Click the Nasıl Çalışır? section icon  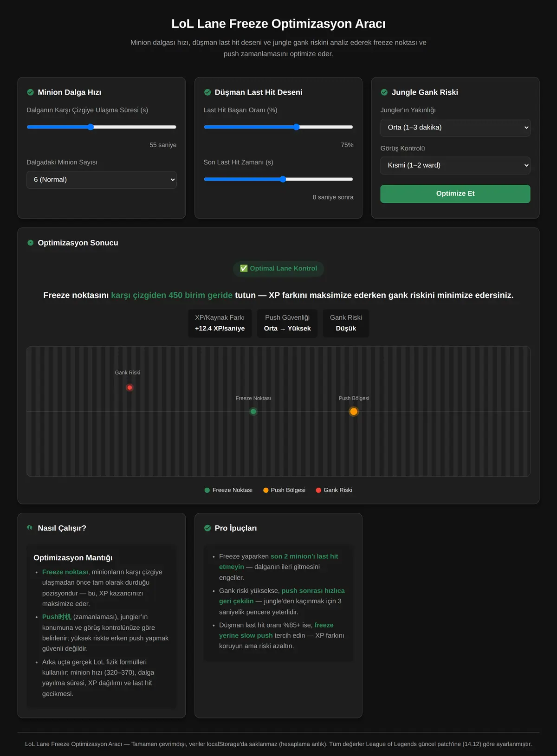tap(31, 528)
